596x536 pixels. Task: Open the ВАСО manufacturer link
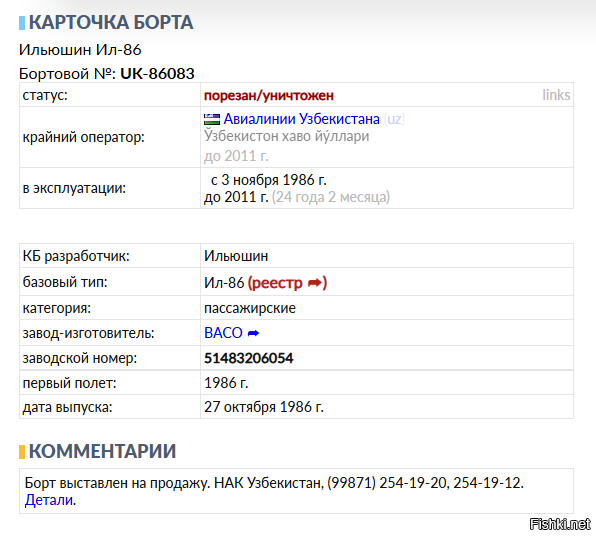223,333
